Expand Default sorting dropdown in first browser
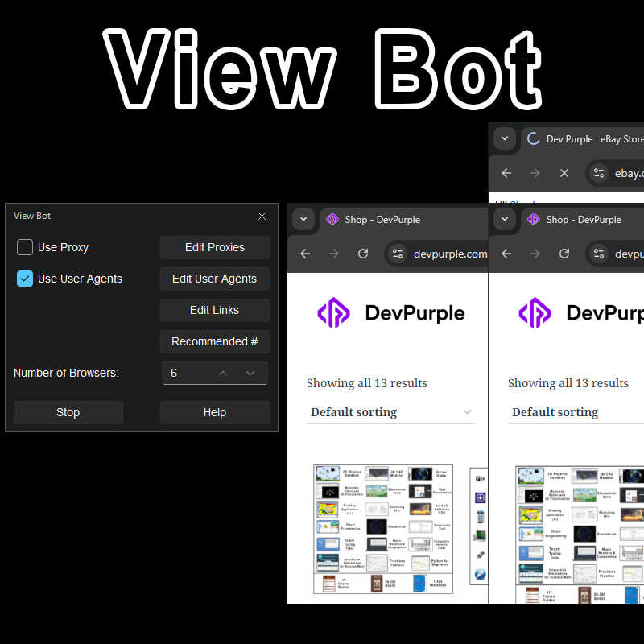This screenshot has width=644, height=644. pyautogui.click(x=390, y=412)
